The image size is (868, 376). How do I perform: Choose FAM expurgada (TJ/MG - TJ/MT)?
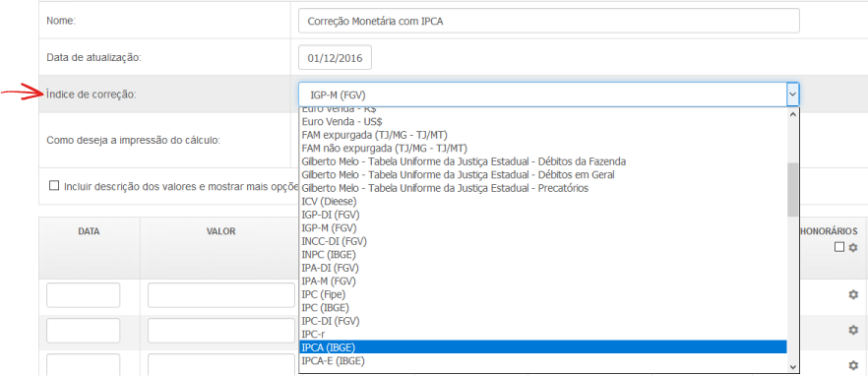tap(542, 135)
